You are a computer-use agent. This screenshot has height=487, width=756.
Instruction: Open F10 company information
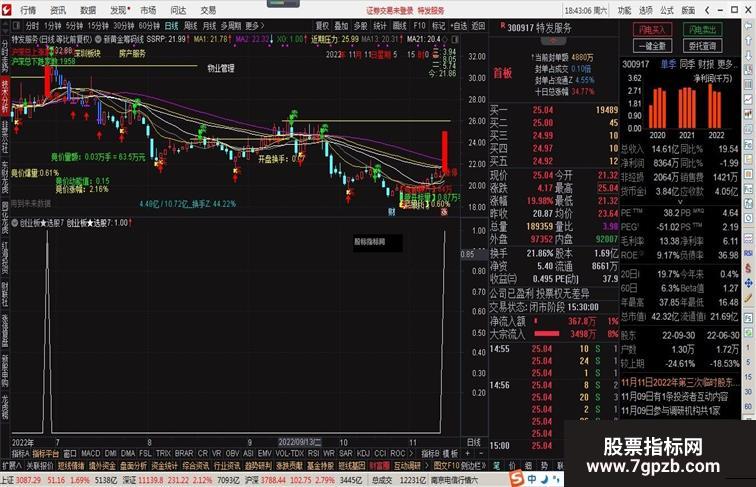coord(419,26)
